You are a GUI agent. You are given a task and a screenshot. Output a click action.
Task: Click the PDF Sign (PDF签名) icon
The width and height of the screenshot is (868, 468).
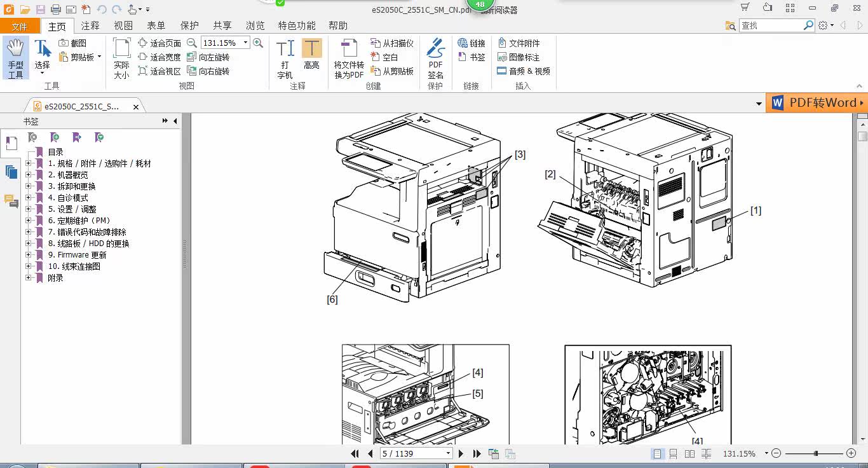(435, 57)
